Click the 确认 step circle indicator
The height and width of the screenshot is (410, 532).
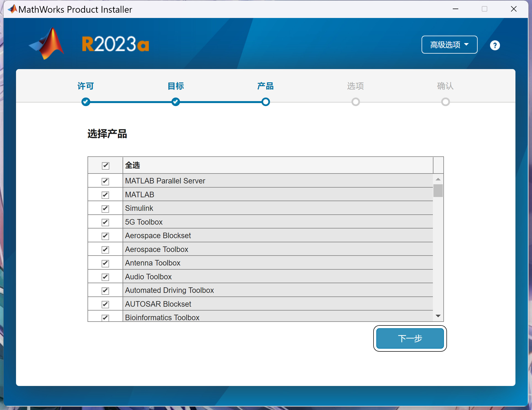pyautogui.click(x=445, y=102)
